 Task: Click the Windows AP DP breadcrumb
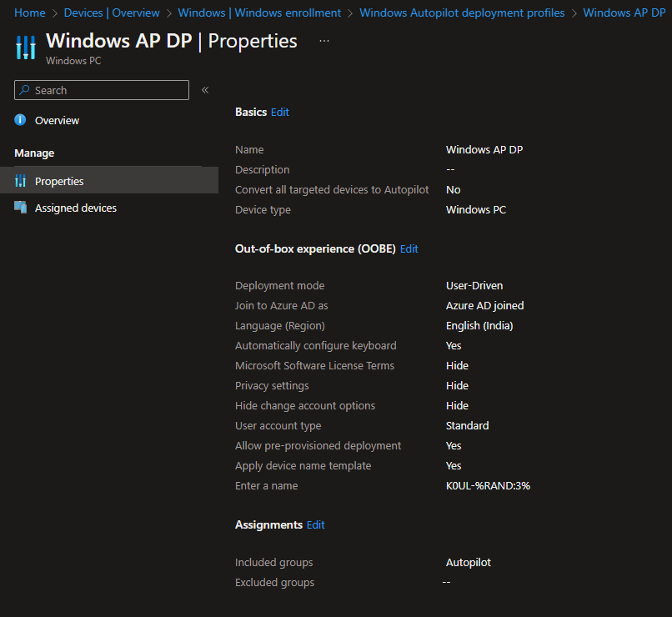624,13
